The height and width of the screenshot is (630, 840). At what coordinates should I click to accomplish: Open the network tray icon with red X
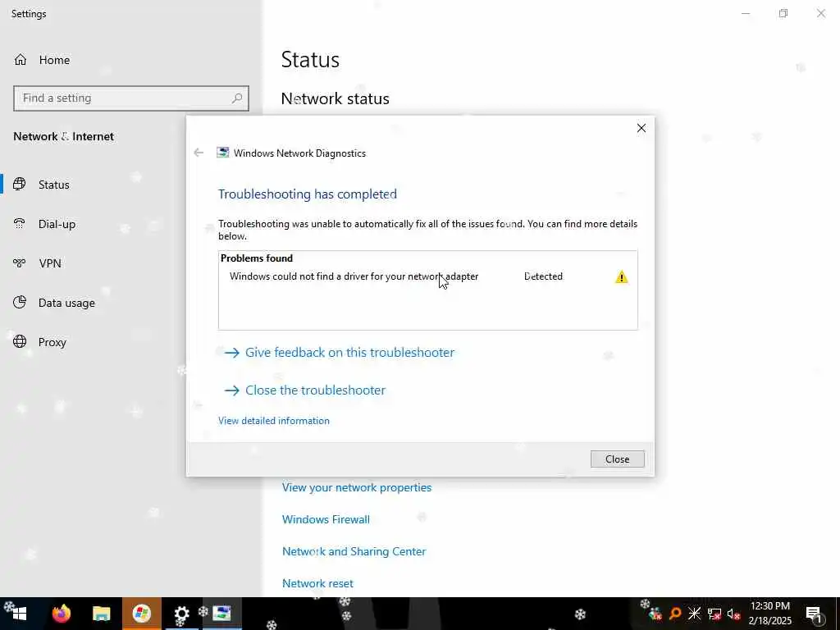click(x=714, y=614)
